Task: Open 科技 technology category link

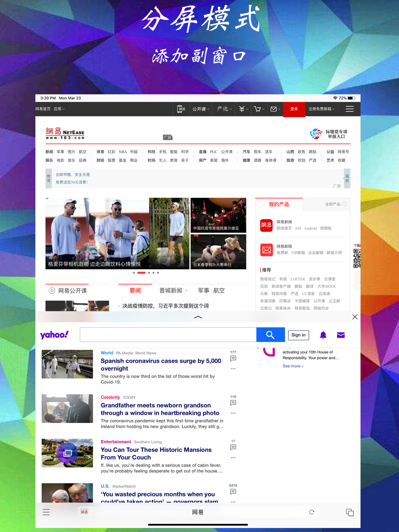Action: pyautogui.click(x=152, y=152)
